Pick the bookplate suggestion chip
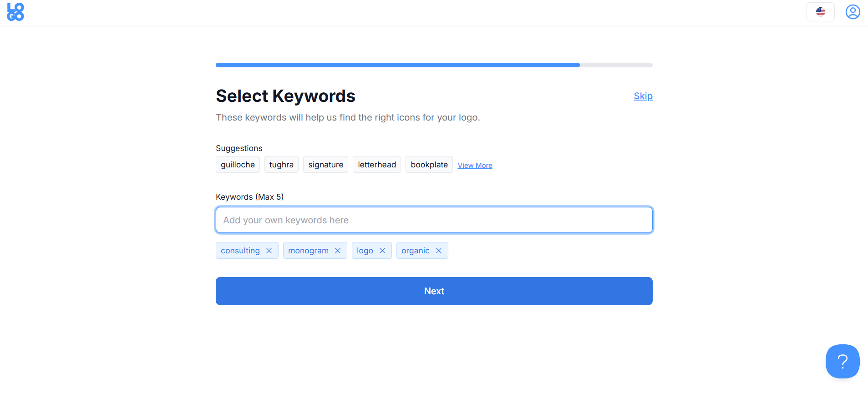 429,165
